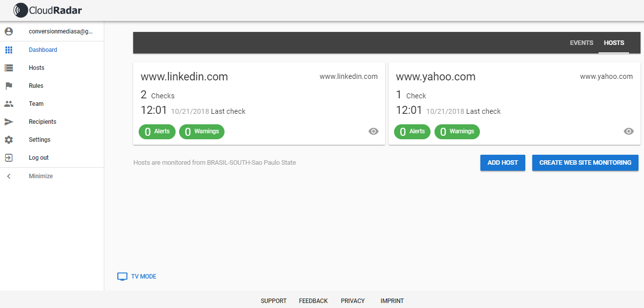Switch to the EVENTS tab
Viewport: 644px width, 308px height.
pyautogui.click(x=582, y=43)
